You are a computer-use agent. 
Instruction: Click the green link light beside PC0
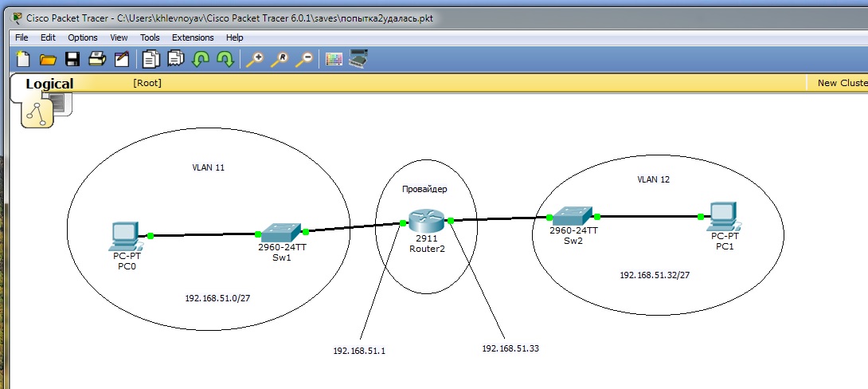pyautogui.click(x=150, y=235)
